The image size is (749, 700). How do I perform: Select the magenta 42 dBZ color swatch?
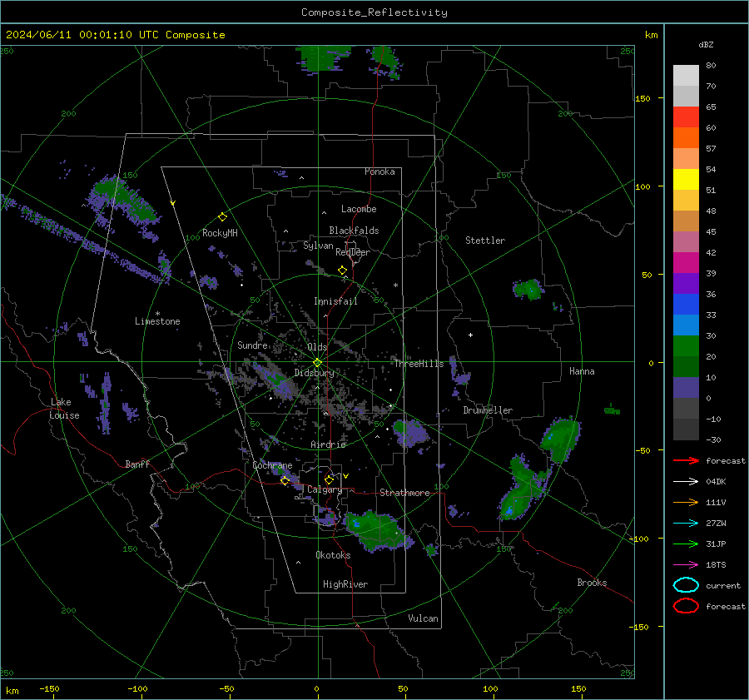point(686,263)
